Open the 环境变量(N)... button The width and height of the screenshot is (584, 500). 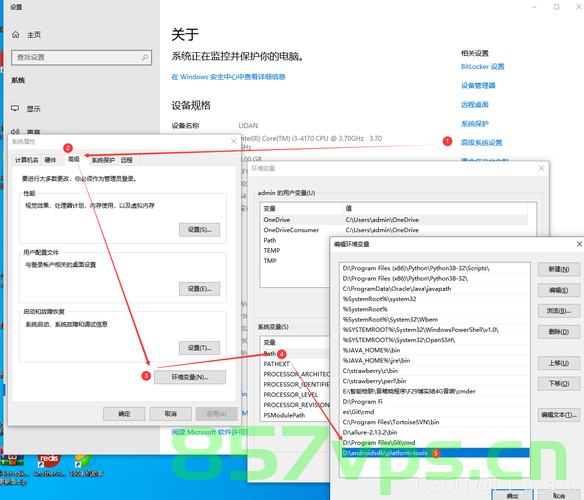coord(190,377)
